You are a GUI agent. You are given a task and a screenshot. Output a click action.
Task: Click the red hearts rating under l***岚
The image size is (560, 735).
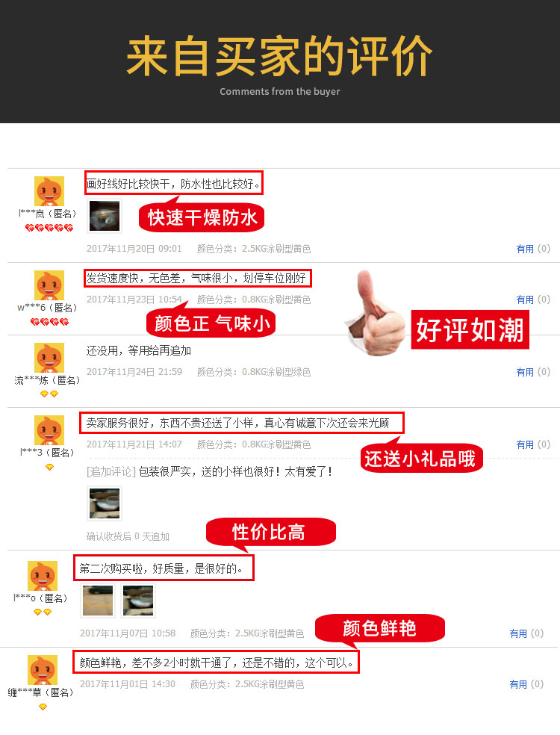49,228
